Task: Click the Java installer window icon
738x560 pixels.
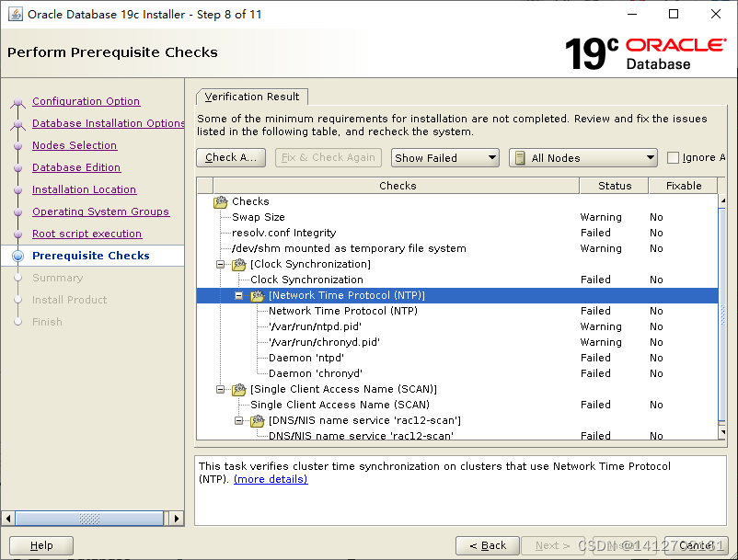Action: coord(15,14)
